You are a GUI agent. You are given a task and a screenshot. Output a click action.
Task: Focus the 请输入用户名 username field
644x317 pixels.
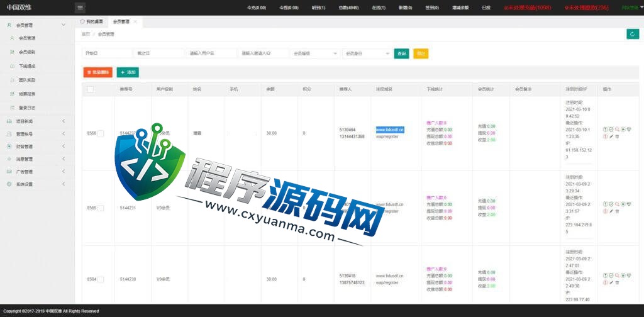tap(211, 53)
